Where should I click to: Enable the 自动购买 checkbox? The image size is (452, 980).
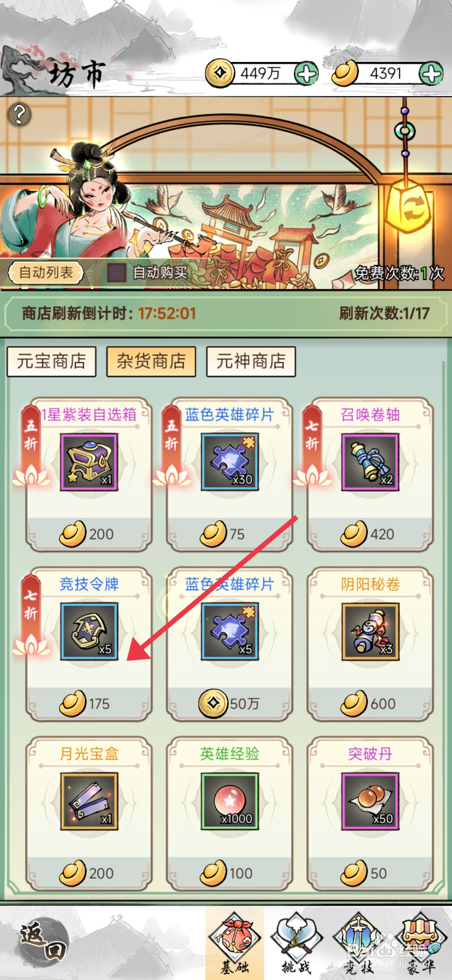pos(117,273)
